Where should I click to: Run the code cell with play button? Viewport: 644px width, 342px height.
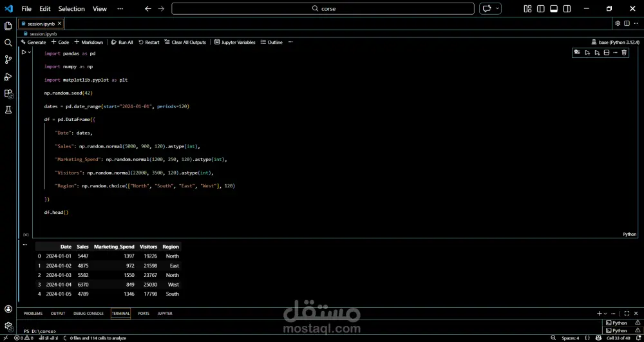24,52
